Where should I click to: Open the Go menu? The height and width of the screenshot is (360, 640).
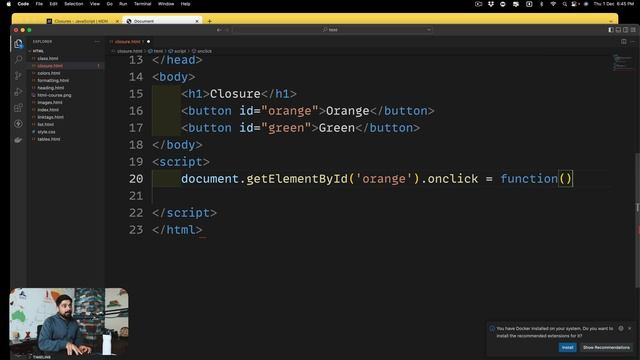point(109,4)
